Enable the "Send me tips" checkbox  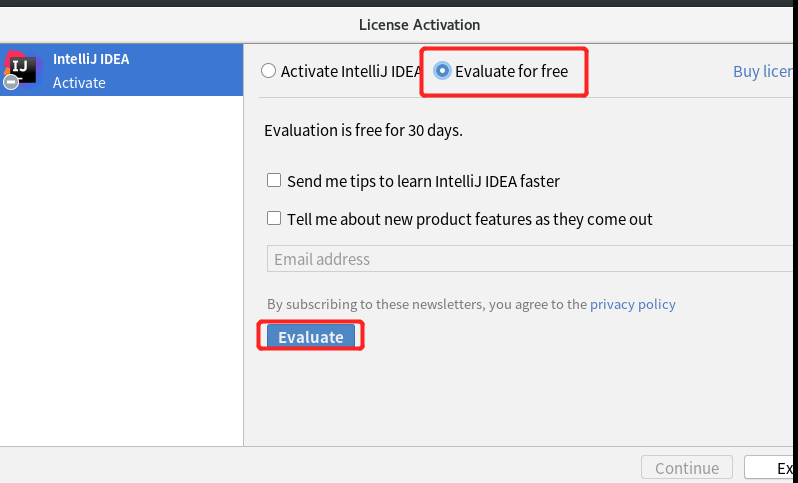pyautogui.click(x=274, y=181)
